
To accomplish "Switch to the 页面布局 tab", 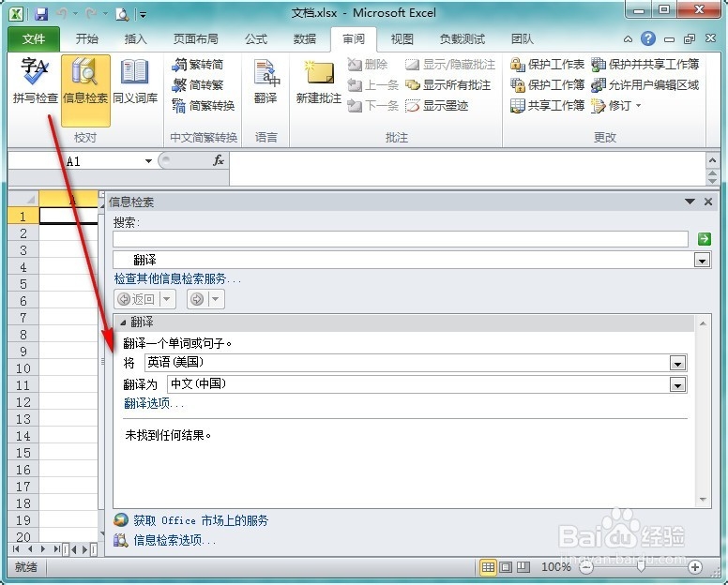I will [195, 39].
